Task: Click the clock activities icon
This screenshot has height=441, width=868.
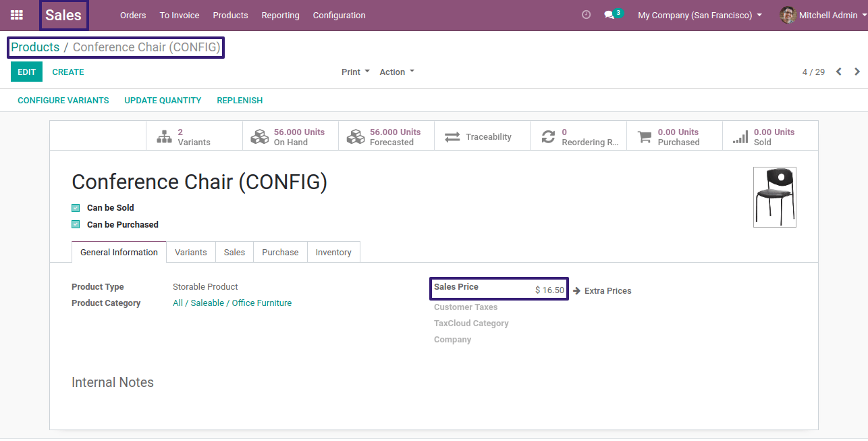Action: [x=586, y=15]
